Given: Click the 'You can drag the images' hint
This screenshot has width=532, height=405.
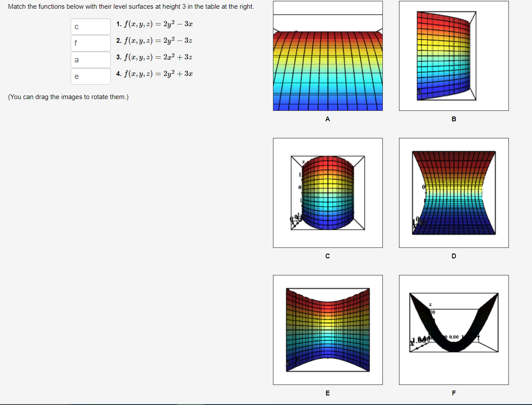Looking at the screenshot, I should point(68,97).
